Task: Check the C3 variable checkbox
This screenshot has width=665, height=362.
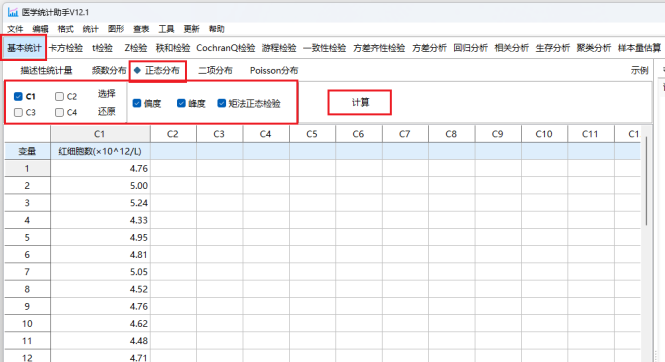Action: click(x=18, y=112)
